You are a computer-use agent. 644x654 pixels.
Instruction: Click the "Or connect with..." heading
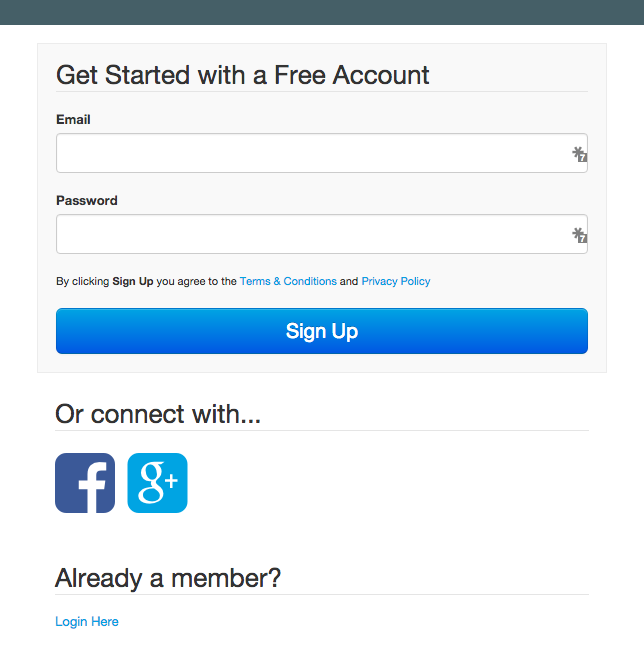pos(158,414)
